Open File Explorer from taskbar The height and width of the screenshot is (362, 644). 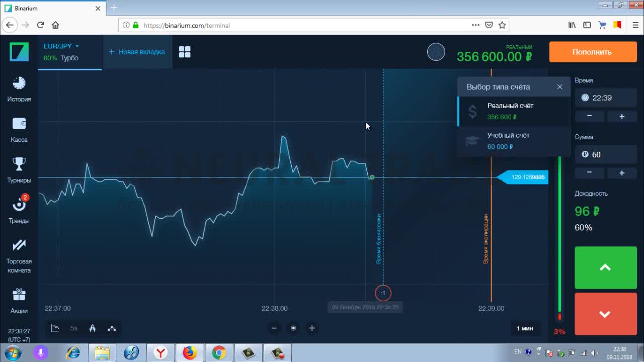tap(102, 353)
